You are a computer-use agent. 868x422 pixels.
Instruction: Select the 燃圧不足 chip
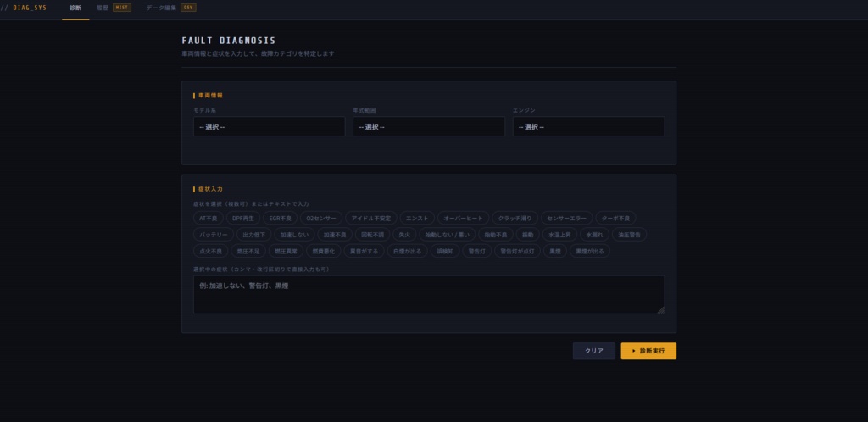pos(248,251)
